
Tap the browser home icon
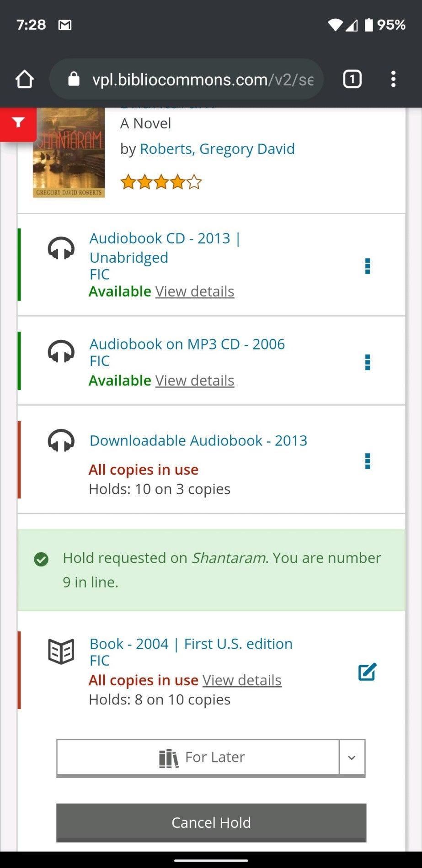[25, 79]
